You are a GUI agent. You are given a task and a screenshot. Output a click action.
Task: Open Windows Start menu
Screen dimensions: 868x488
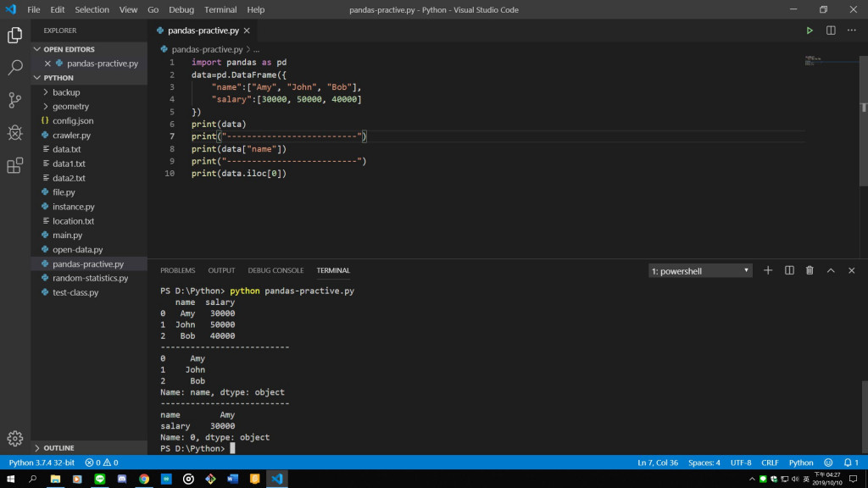point(10,480)
